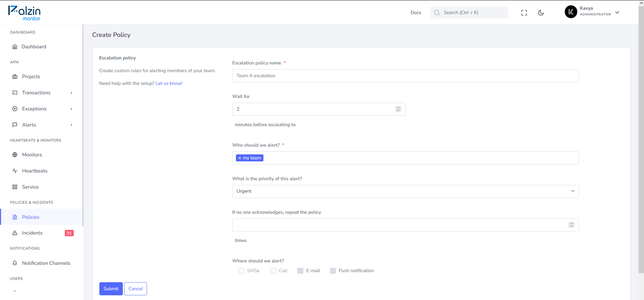The image size is (644, 300).
Task: Click the Transactions sidebar icon
Action: (15, 93)
